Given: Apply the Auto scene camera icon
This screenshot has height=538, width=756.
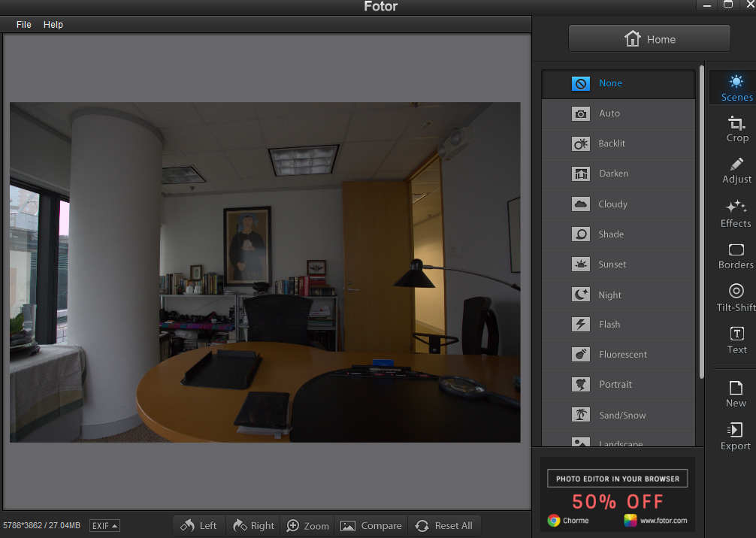Looking at the screenshot, I should point(580,113).
